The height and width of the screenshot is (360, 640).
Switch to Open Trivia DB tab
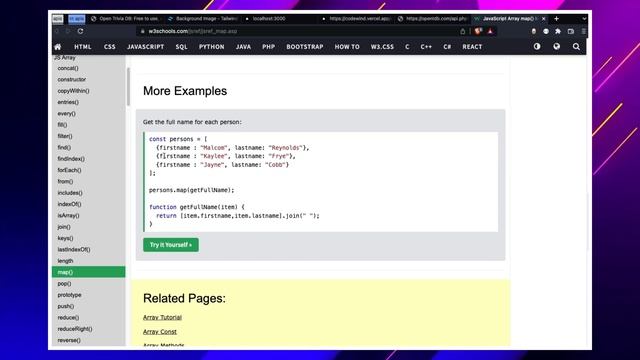125,19
